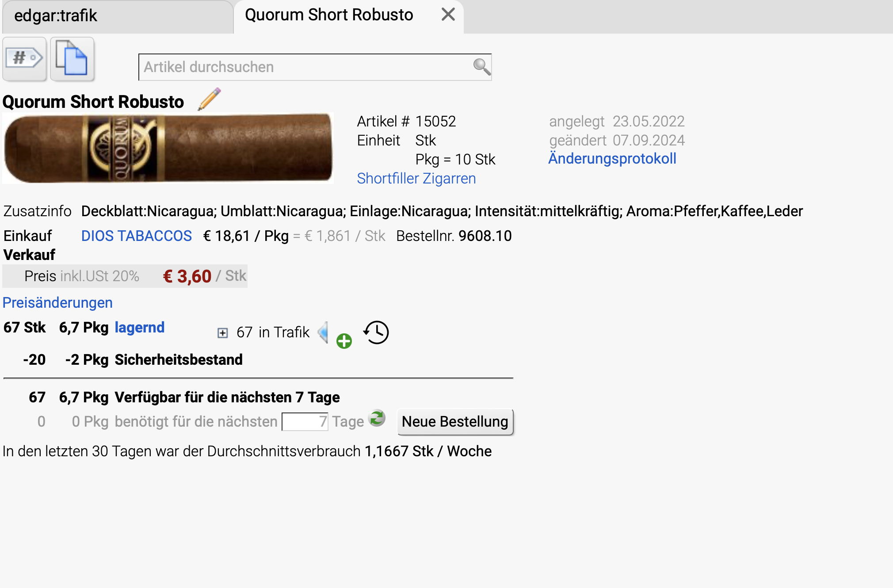The image size is (893, 588).
Task: Click the purchase price € 18,61 / Pkg
Action: click(x=246, y=236)
